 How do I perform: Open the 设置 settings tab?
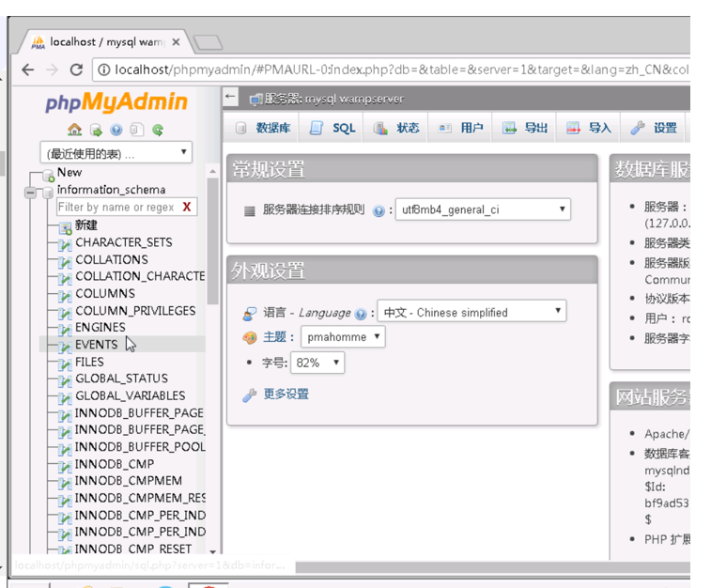[x=654, y=129]
